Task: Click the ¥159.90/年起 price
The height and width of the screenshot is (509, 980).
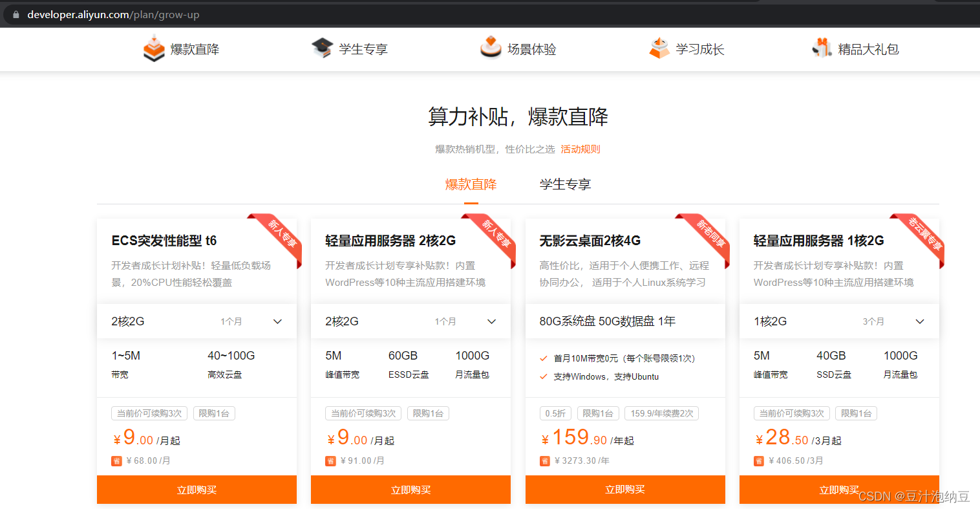Action: click(587, 438)
